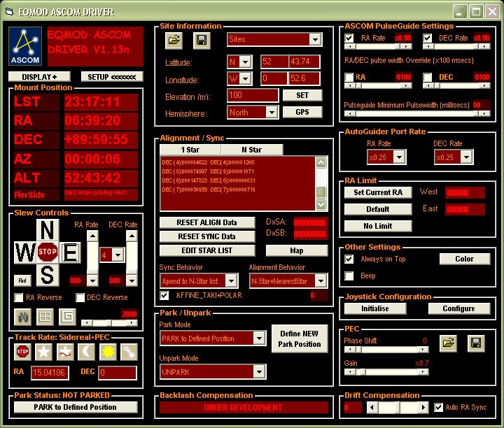Stop tracking with the Track Rate STOP icon
504x428 pixels.
(22, 352)
